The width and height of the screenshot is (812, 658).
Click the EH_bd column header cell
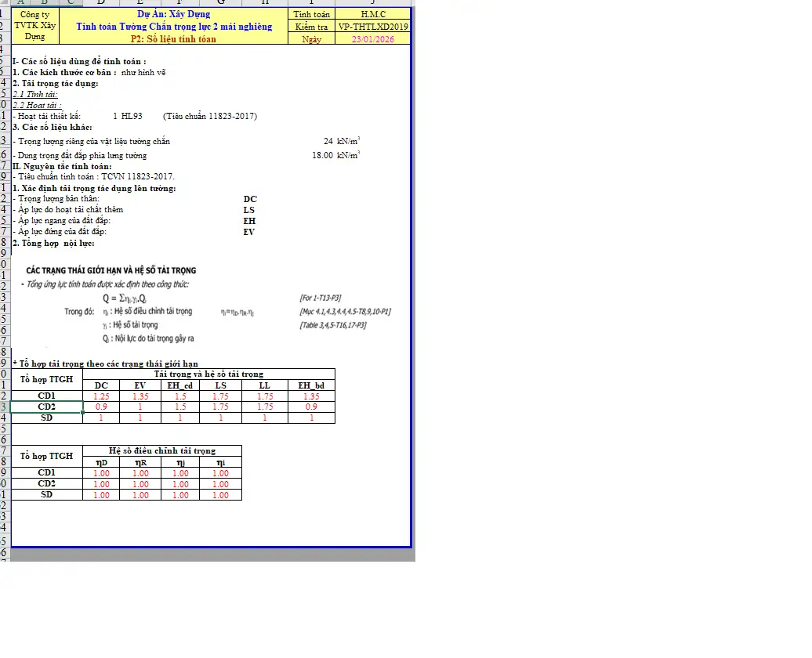pos(311,385)
